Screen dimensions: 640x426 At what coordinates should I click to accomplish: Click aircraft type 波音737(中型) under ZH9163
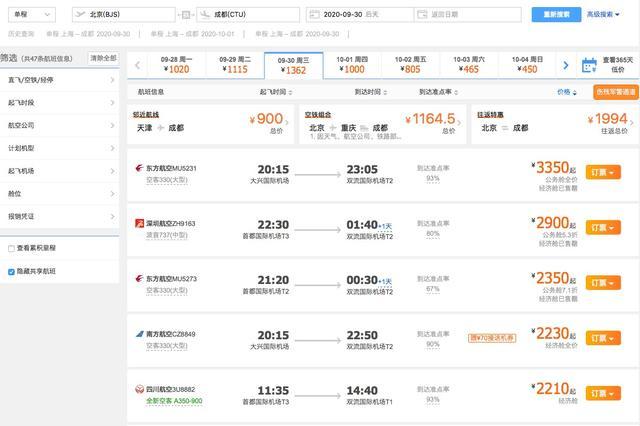pyautogui.click(x=167, y=235)
